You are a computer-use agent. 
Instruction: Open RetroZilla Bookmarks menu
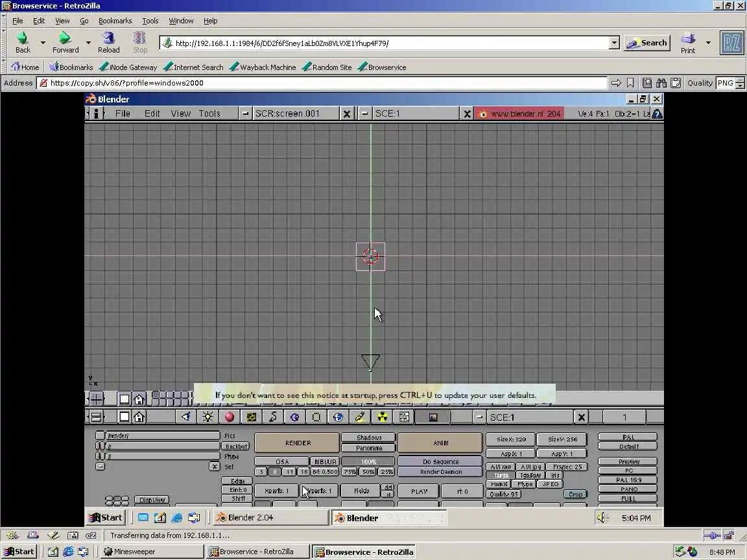(115, 21)
